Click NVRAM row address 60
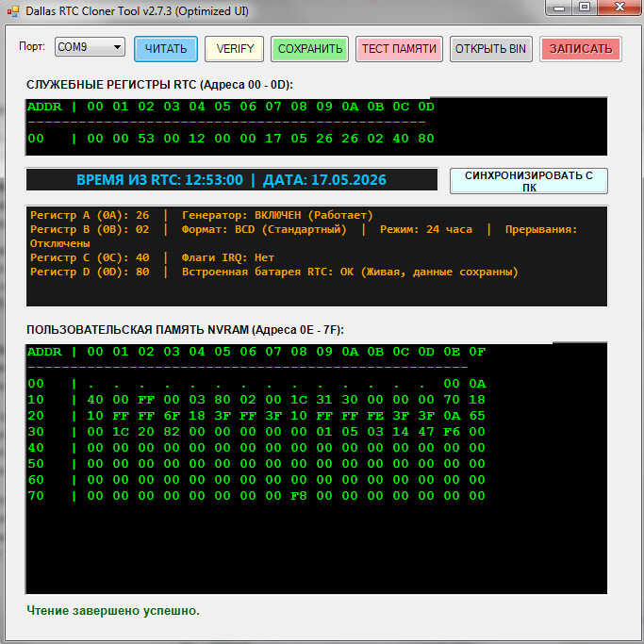 point(36,480)
